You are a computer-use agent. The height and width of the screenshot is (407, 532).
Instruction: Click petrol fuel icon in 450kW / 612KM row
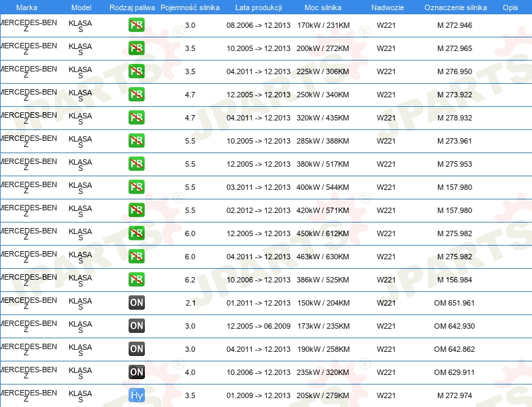(136, 233)
